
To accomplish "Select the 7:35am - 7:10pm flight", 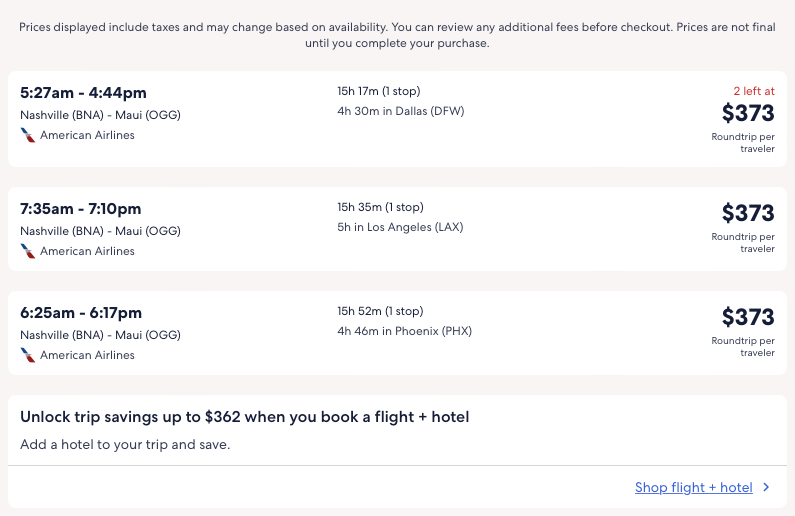I will point(81,209).
